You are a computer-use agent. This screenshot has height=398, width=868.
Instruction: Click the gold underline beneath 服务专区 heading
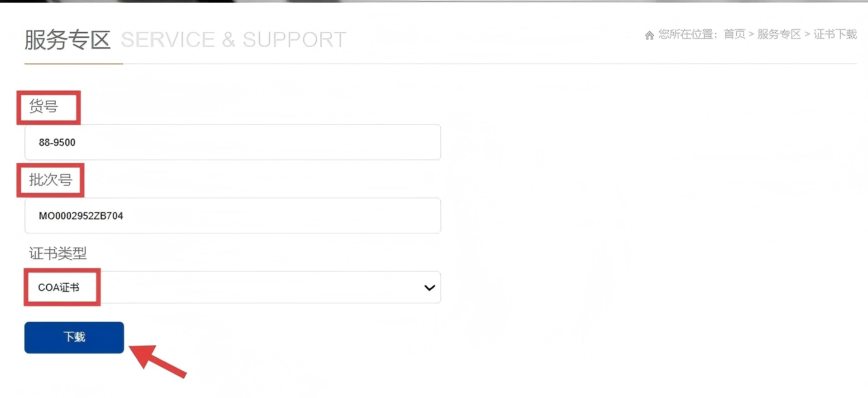point(73,64)
